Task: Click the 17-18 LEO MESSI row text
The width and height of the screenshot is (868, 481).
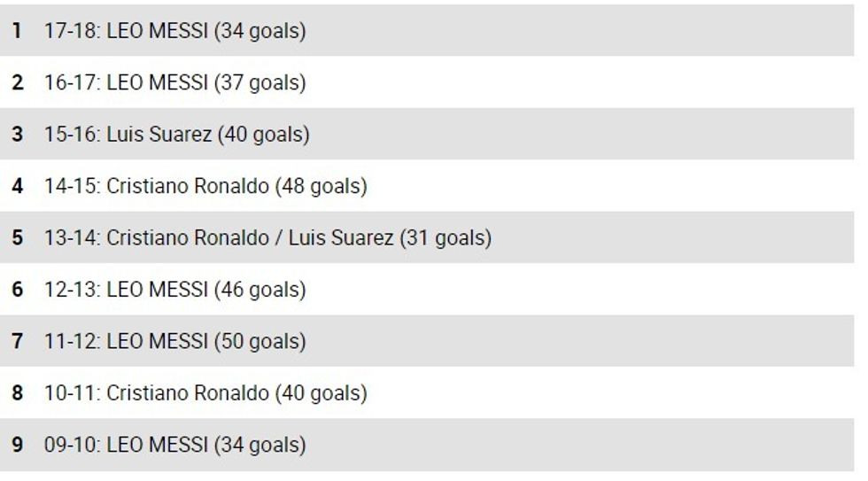Action: (174, 31)
